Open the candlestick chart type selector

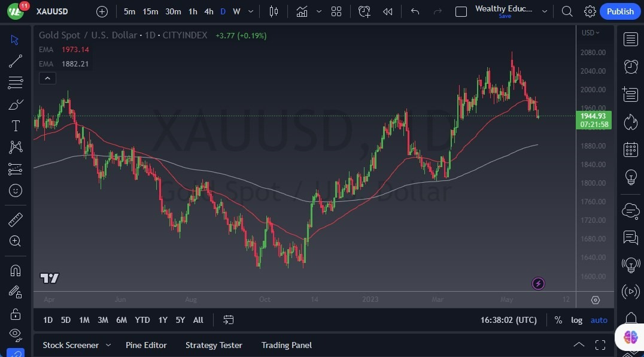coord(274,11)
